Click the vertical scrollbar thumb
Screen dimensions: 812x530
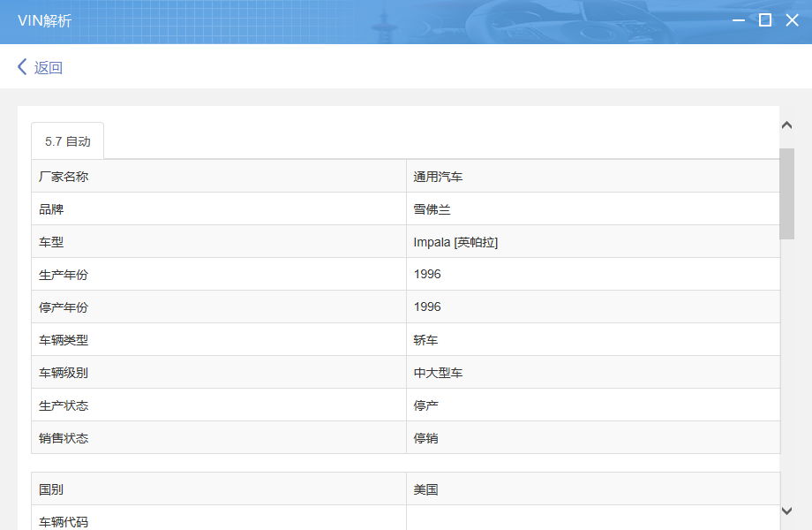coord(786,193)
